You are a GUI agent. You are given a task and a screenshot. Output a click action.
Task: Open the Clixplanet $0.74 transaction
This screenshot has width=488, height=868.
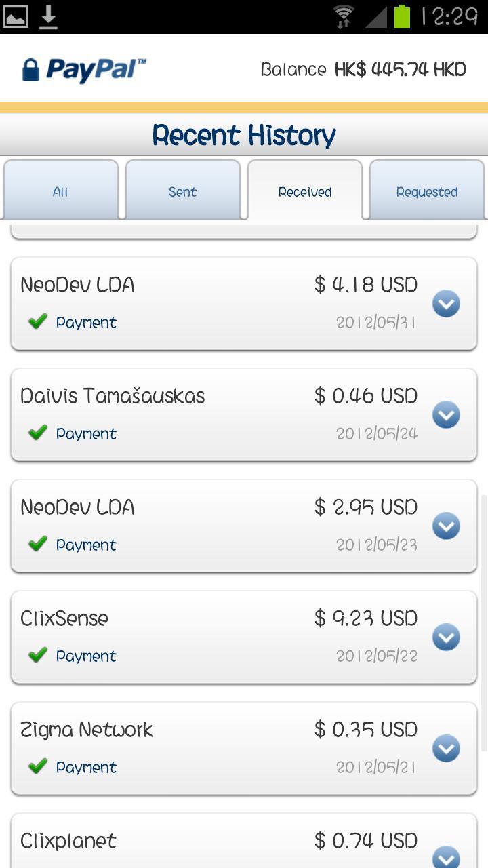[x=446, y=856]
